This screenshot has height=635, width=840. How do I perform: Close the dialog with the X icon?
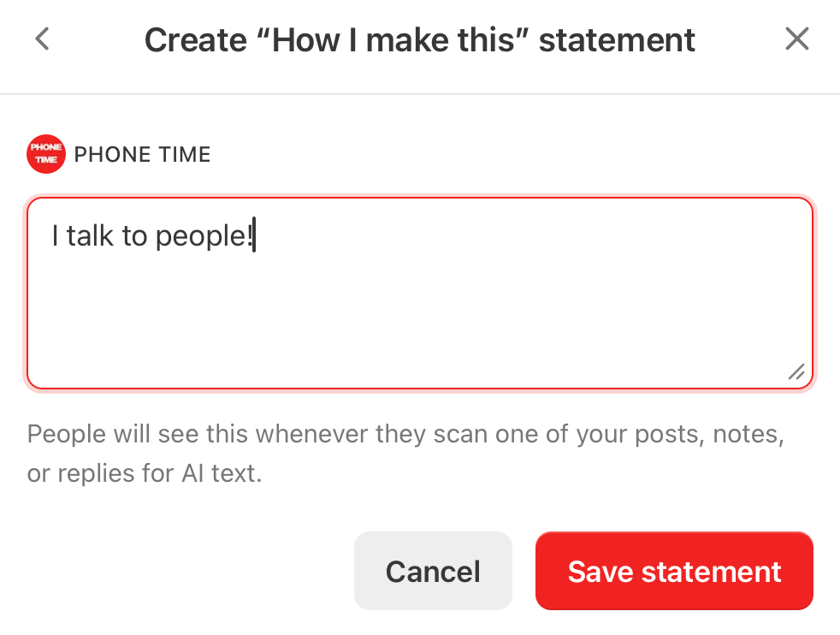pyautogui.click(x=796, y=39)
